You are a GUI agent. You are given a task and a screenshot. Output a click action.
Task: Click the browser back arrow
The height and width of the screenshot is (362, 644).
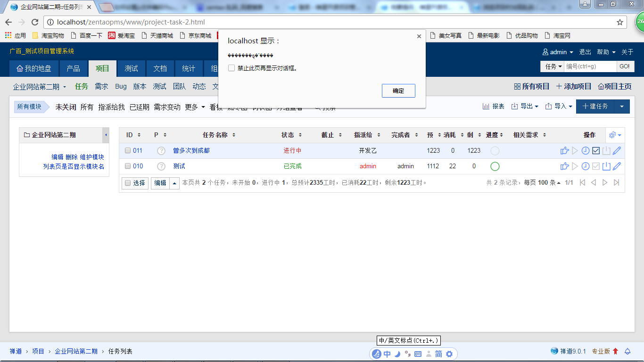(8, 22)
